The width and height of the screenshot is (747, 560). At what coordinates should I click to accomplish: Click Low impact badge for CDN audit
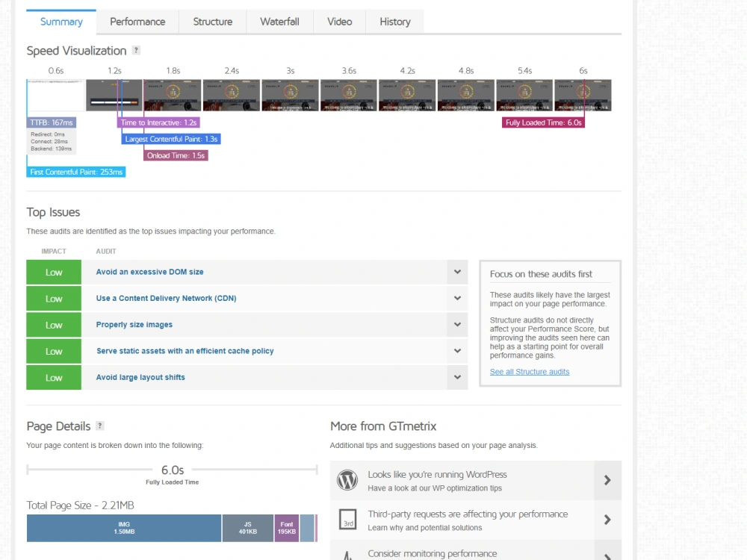pyautogui.click(x=54, y=298)
